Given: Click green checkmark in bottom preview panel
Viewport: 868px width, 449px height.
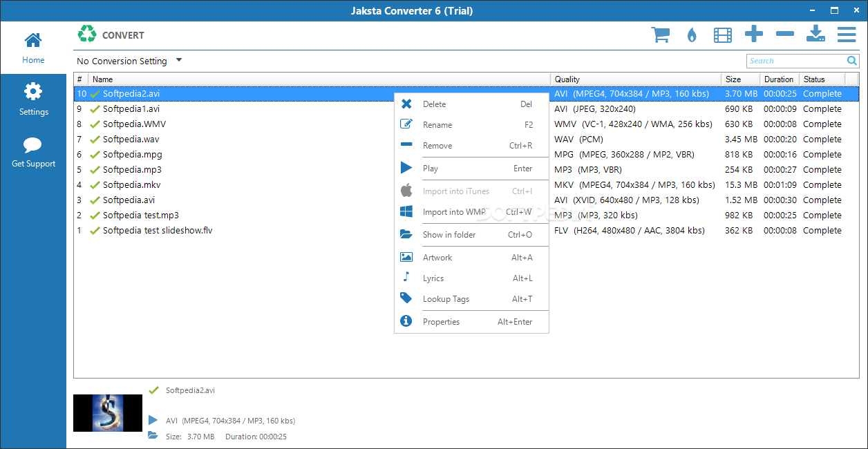Looking at the screenshot, I should pos(153,390).
